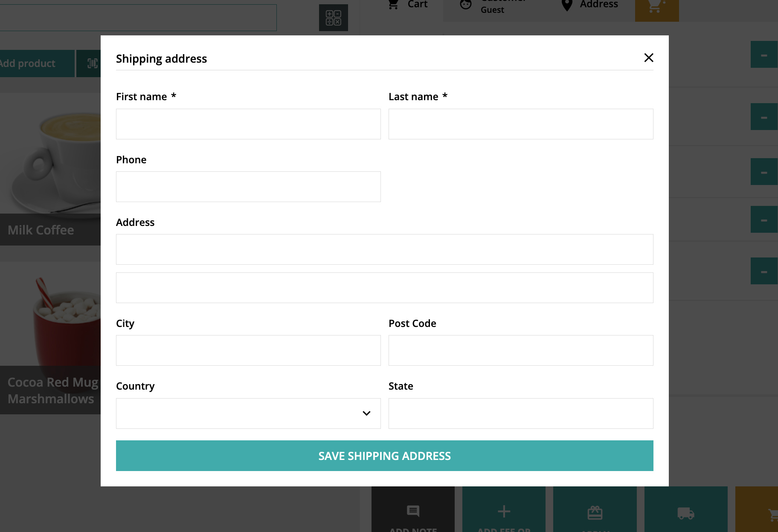The height and width of the screenshot is (532, 778).
Task: Focus the First name field
Action: point(248,124)
